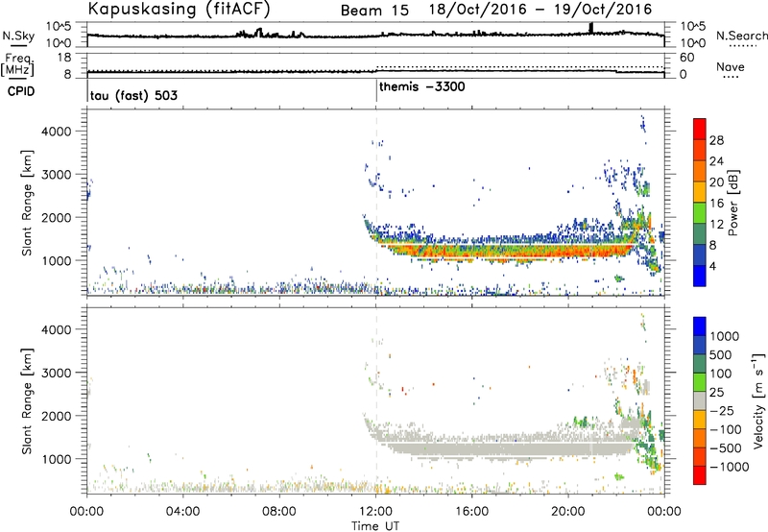This screenshot has height=532, width=768.
Task: Click the dashed 12:00 CPID change line in the power panel
Action: point(376,202)
